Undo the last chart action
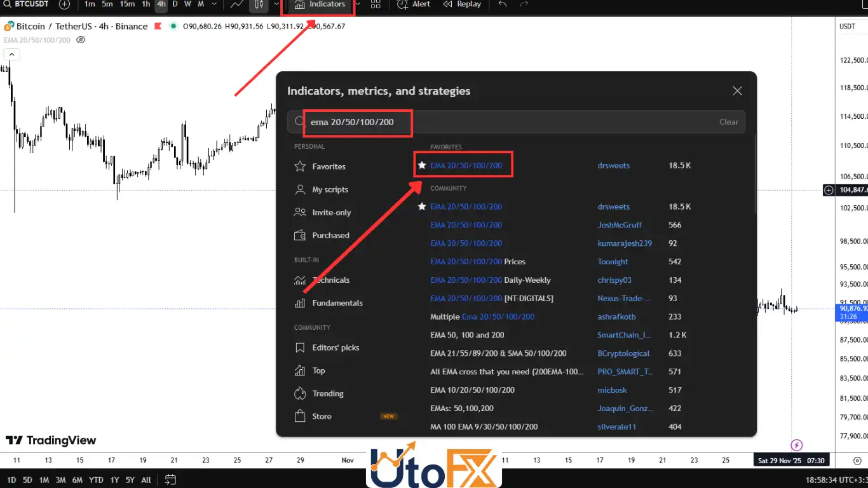868x488 pixels. tap(503, 4)
